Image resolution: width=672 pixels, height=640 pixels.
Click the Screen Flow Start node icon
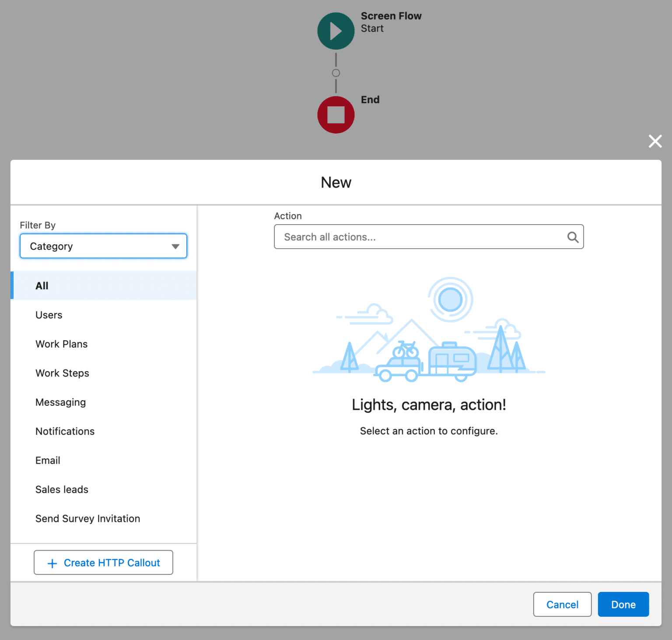(336, 31)
